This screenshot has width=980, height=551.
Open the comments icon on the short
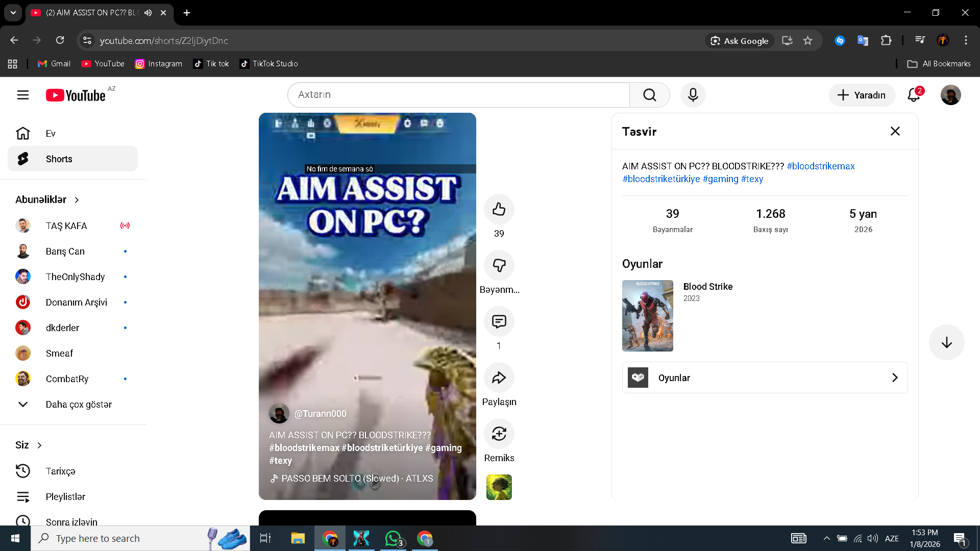(x=499, y=321)
